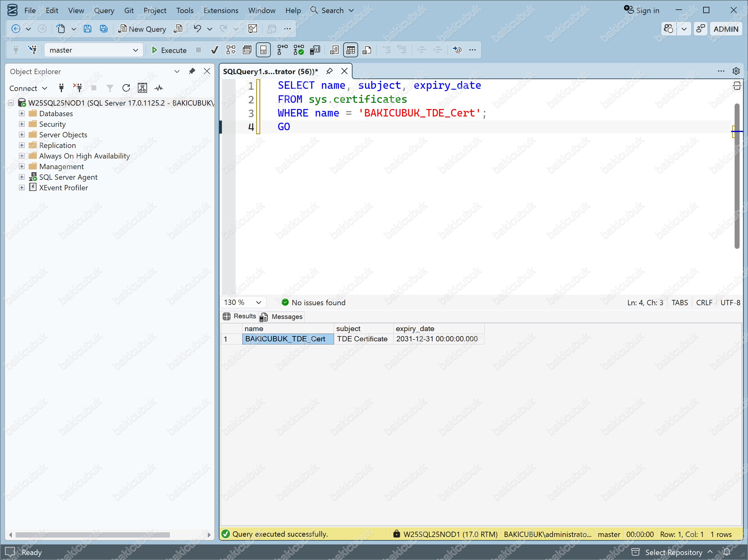Click the Sign in link
Screen dimensions: 748x560
(x=642, y=11)
